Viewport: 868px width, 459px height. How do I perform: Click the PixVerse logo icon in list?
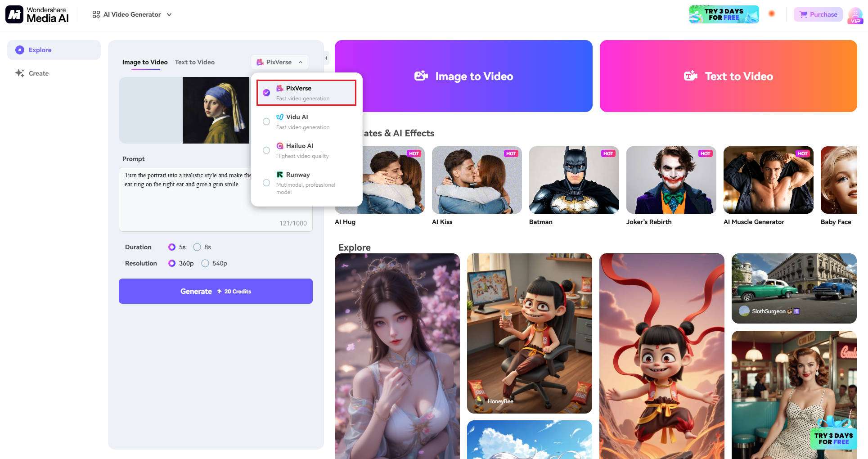tap(280, 88)
